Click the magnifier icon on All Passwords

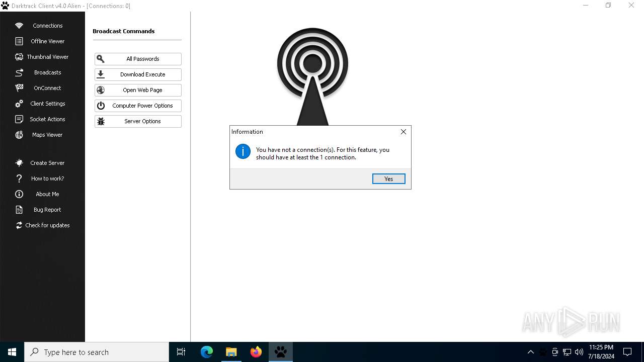pyautogui.click(x=101, y=59)
